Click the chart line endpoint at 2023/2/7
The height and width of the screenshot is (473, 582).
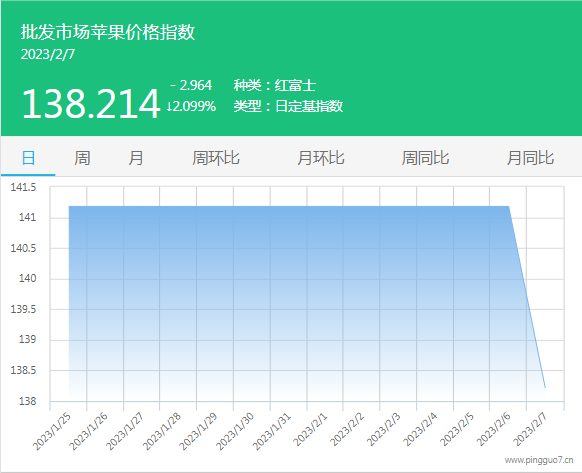[545, 388]
